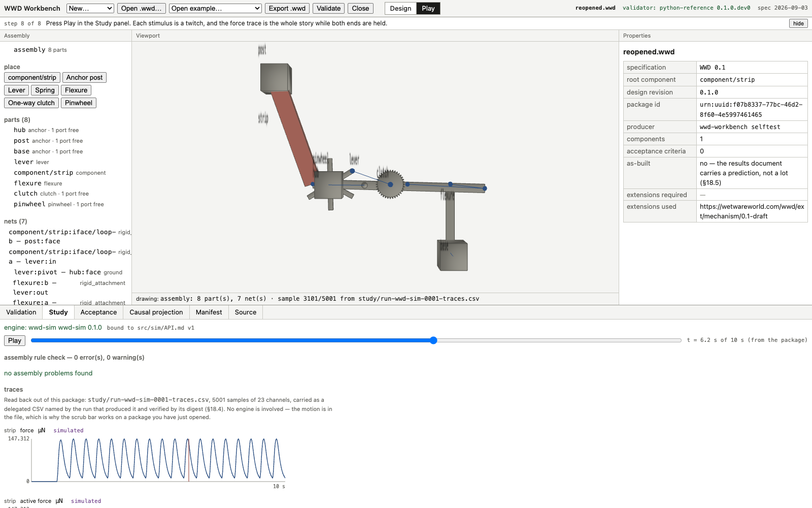Open the Source tab
This screenshot has width=812, height=508.
pyautogui.click(x=246, y=312)
